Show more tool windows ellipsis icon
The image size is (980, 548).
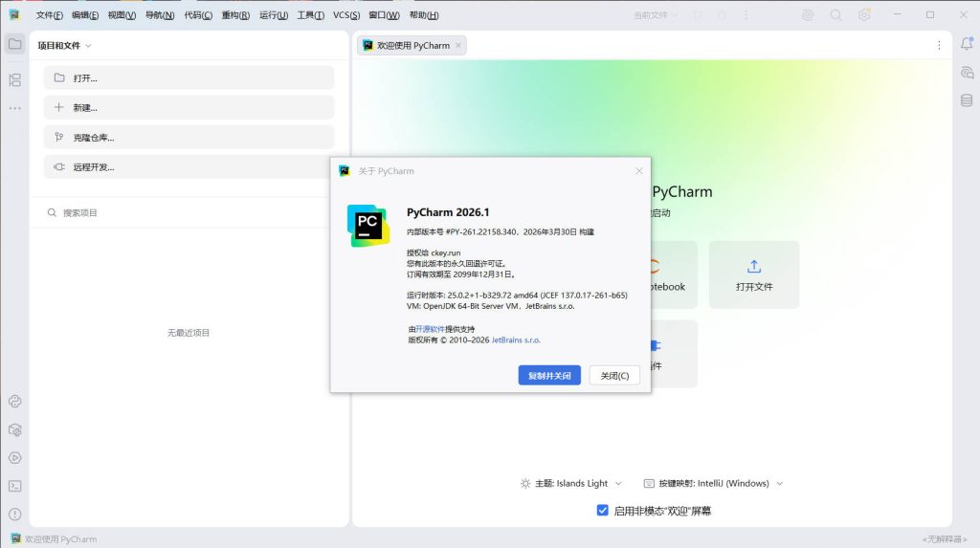tap(15, 108)
